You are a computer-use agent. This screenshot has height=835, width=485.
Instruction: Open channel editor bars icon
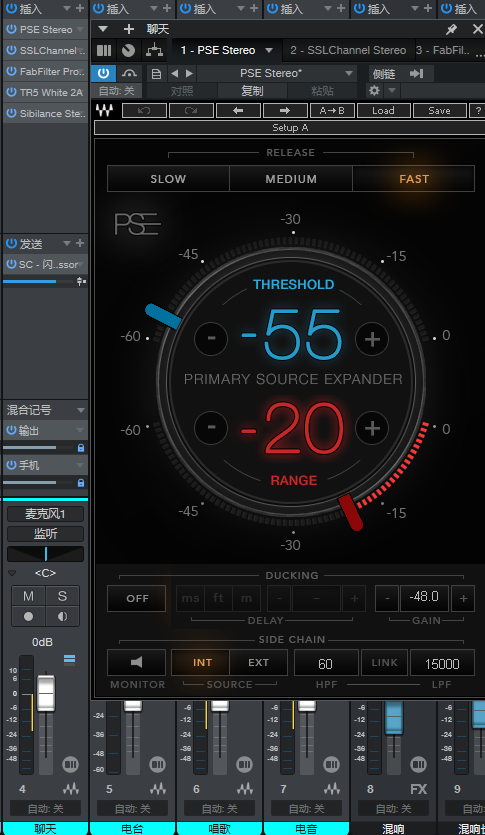(x=104, y=51)
